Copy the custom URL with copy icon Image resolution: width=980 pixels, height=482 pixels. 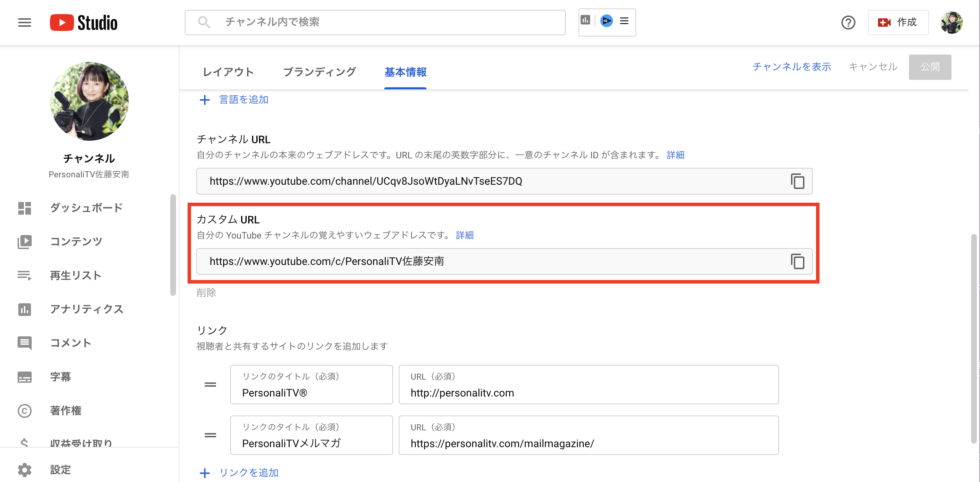click(797, 261)
